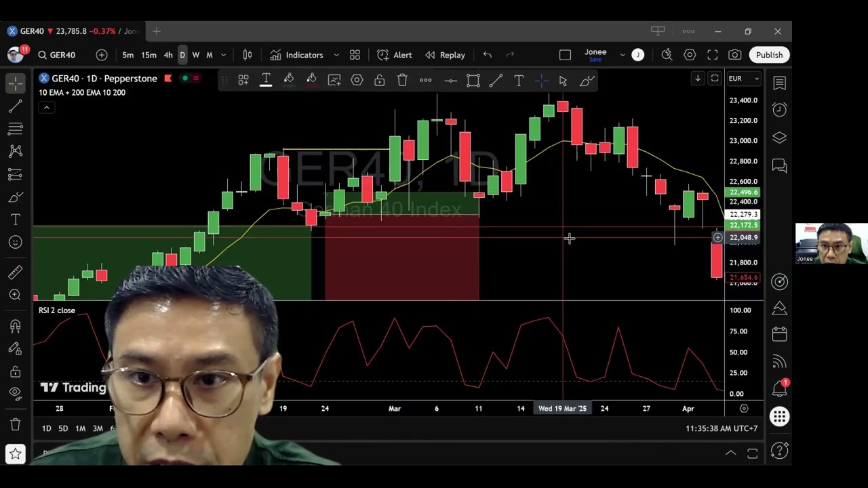Toggle Magnet mode

click(x=15, y=326)
